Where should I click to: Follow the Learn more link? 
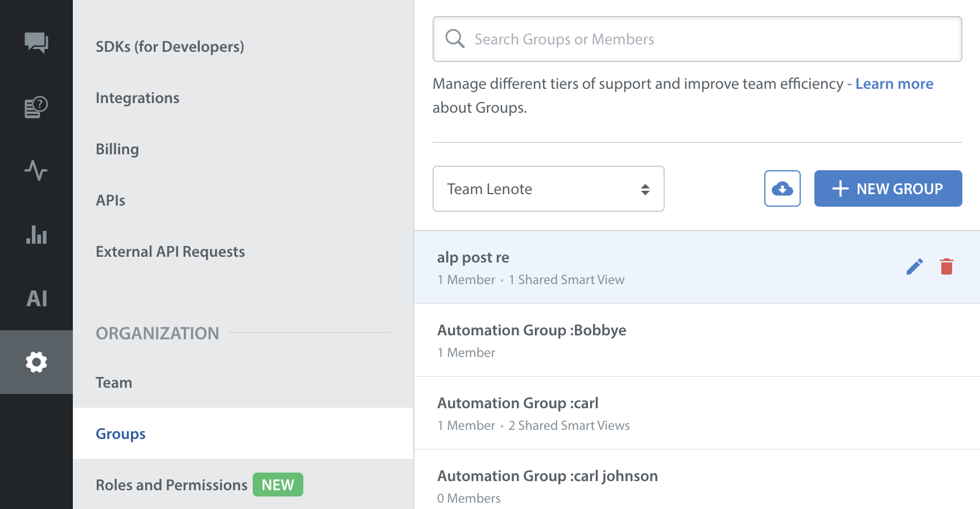894,84
